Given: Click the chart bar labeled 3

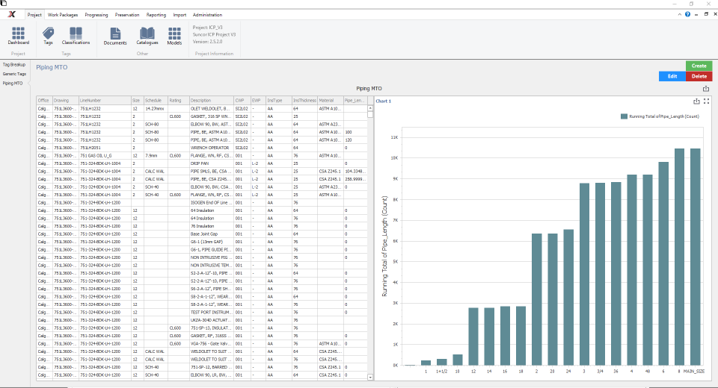Looking at the screenshot, I should [584, 274].
